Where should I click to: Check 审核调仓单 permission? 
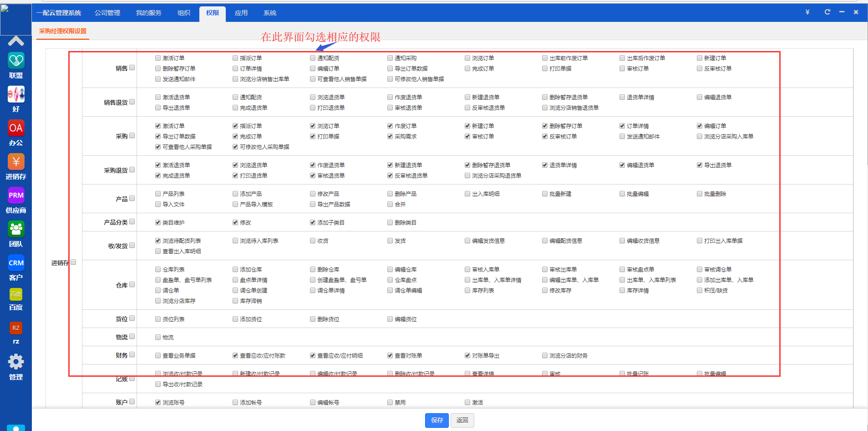tap(700, 269)
